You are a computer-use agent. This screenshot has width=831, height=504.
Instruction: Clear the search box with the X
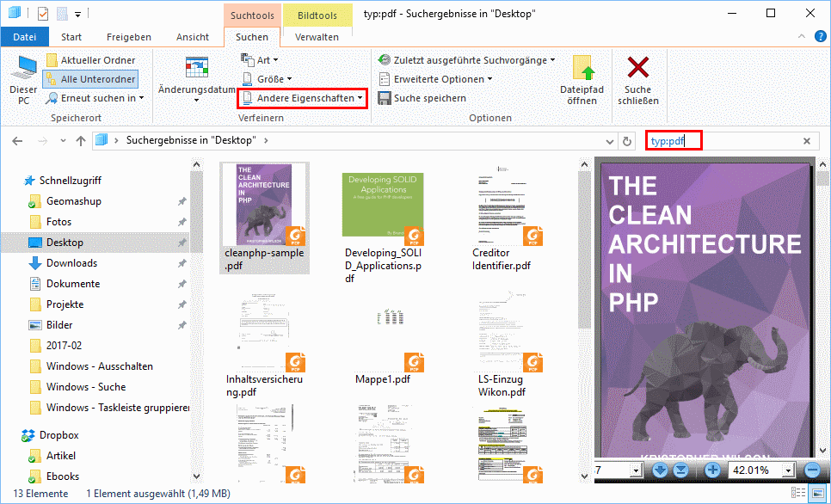(x=807, y=141)
